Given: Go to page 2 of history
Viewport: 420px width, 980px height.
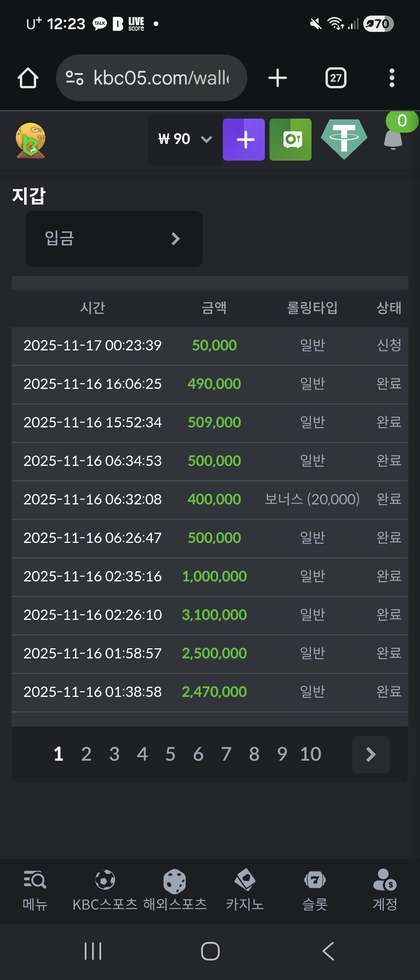Looking at the screenshot, I should tap(86, 754).
